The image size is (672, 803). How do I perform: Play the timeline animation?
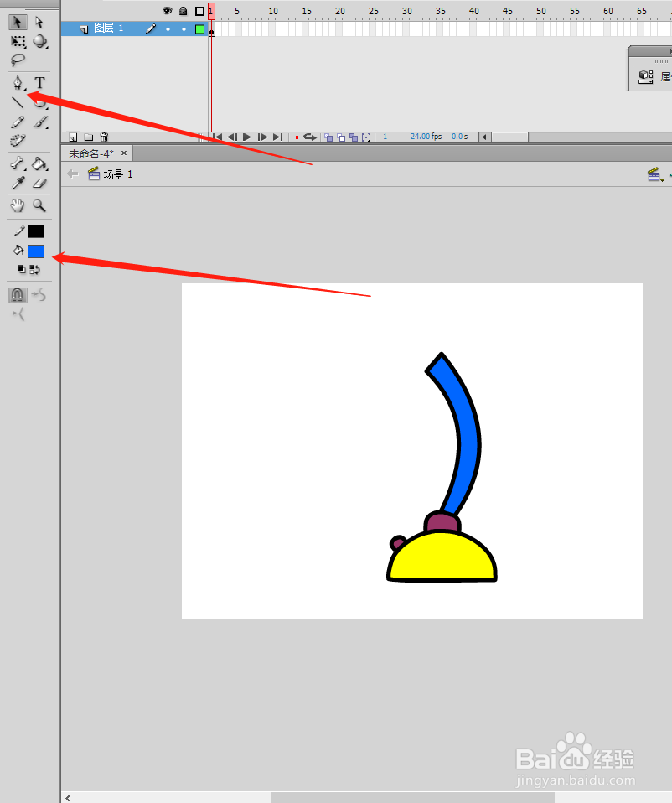point(246,137)
